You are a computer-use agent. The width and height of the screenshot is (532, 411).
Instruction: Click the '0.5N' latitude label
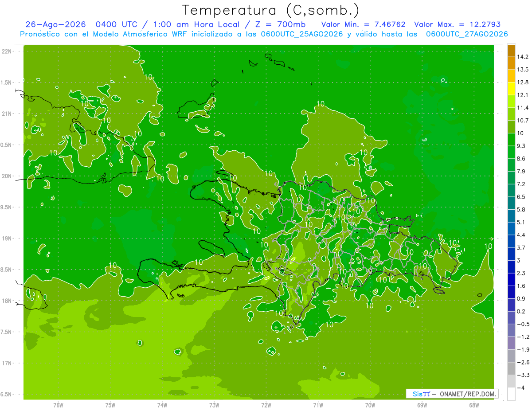[x=6, y=145]
